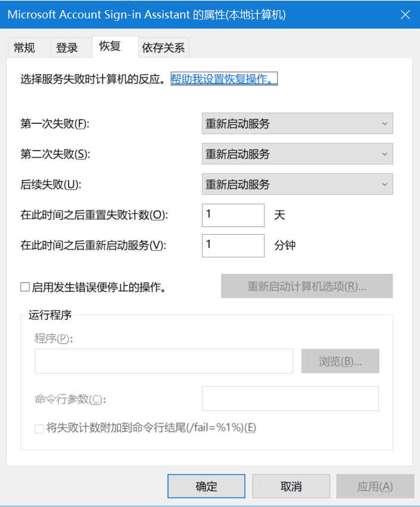
Task: Click the reset fail count days field
Action: coord(233,215)
